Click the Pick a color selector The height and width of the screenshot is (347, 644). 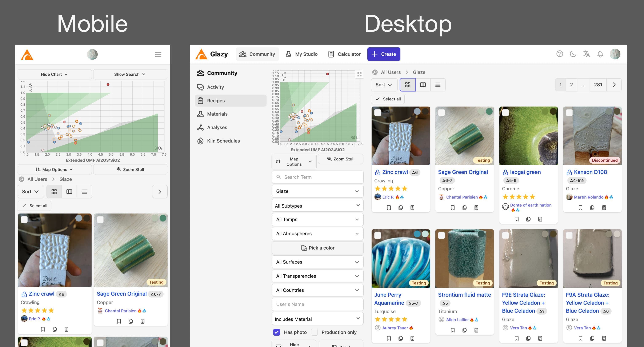click(x=317, y=248)
